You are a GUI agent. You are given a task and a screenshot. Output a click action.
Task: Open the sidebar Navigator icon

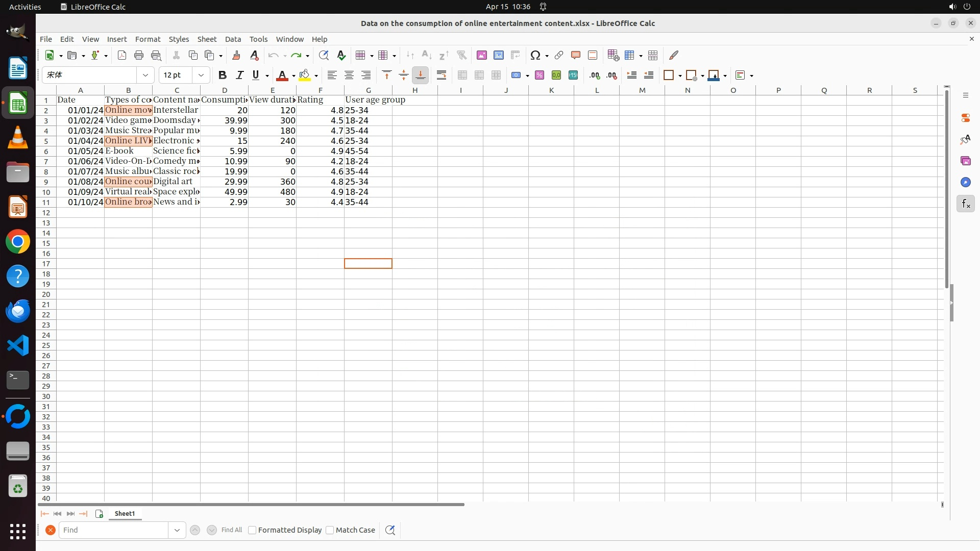coord(965,183)
